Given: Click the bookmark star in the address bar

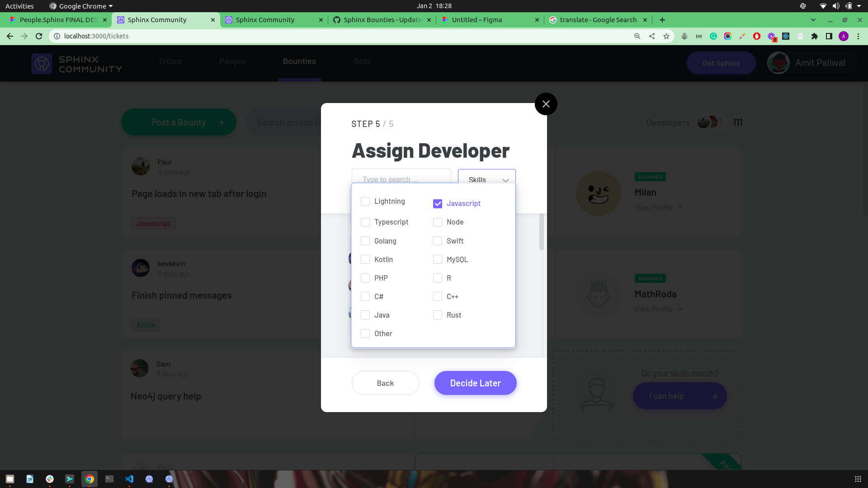Looking at the screenshot, I should pyautogui.click(x=666, y=36).
